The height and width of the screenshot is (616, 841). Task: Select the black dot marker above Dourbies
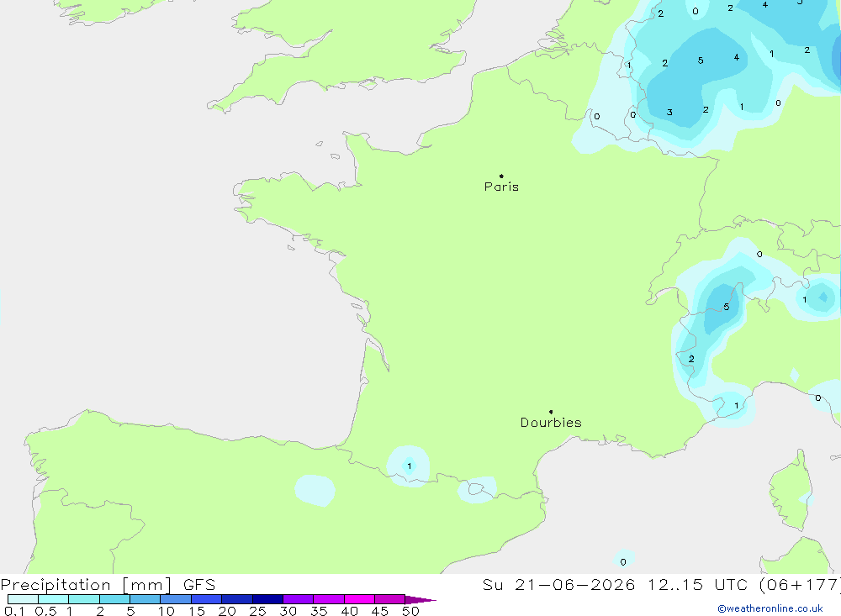tap(551, 412)
